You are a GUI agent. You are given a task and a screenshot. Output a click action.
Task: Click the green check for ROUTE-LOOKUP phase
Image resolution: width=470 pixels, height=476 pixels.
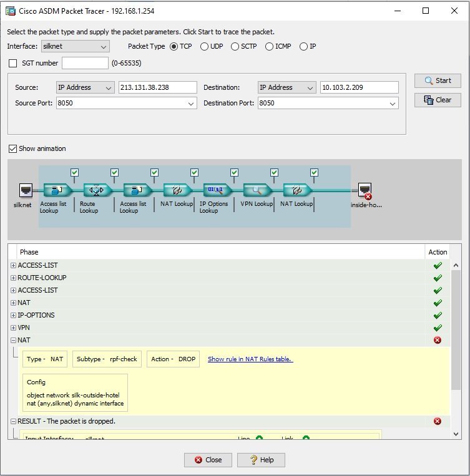point(438,278)
